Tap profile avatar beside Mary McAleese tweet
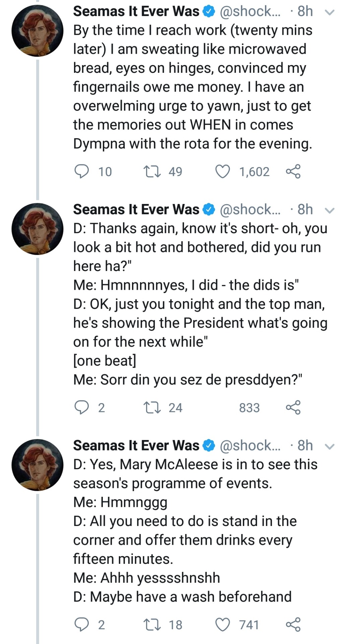Image resolution: width=346 pixels, height=644 pixels. 38,465
